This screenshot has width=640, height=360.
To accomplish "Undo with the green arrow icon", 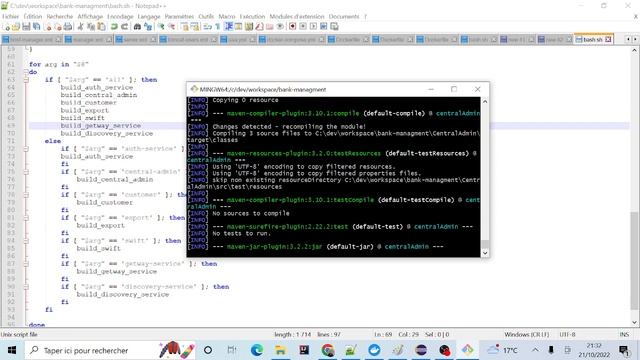I will click(x=113, y=27).
